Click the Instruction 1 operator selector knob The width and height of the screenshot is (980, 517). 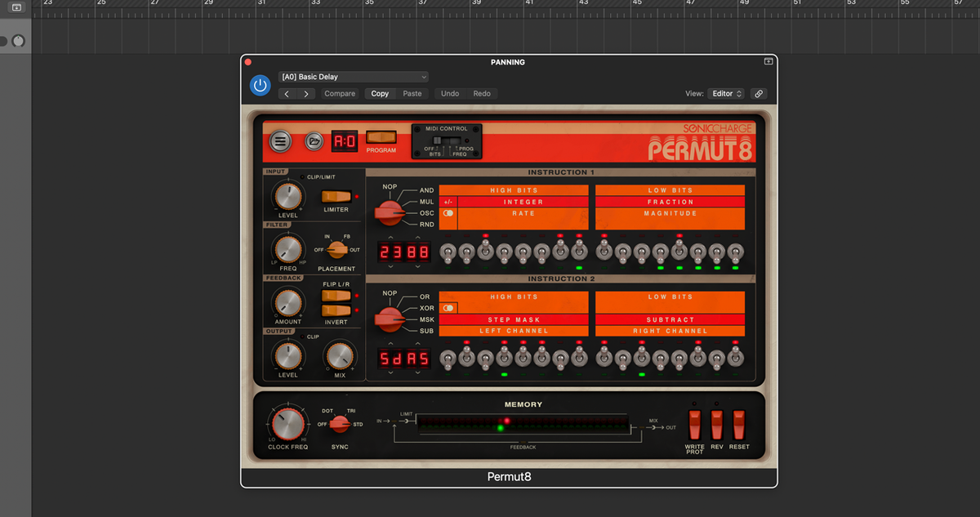[x=390, y=211]
